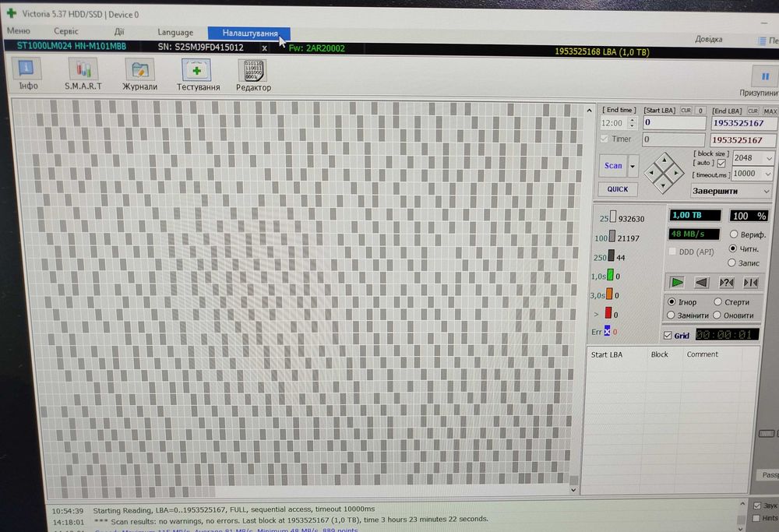The height and width of the screenshot is (532, 779).
Task: Click the 1,0s green block indicator
Action: [610, 275]
